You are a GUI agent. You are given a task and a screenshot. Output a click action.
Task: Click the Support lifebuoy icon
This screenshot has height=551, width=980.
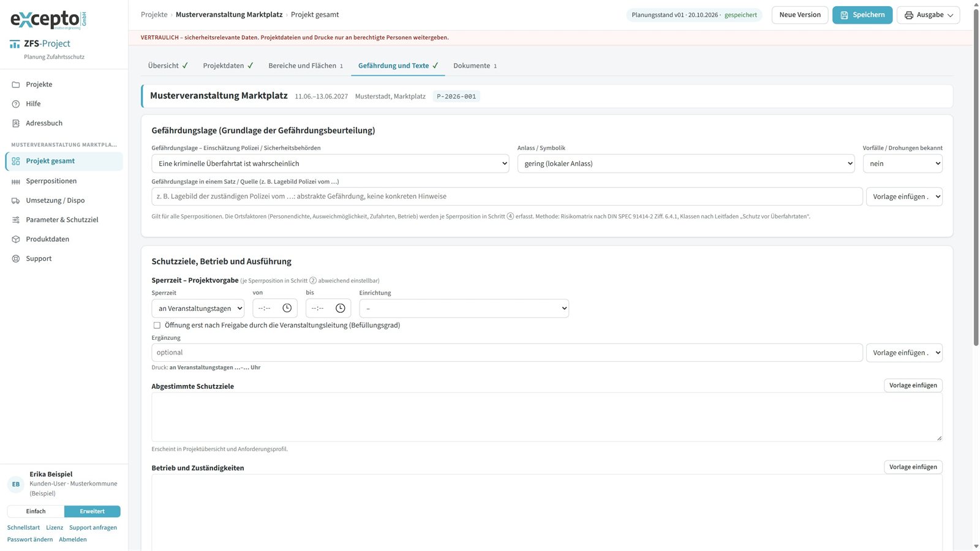tap(16, 258)
